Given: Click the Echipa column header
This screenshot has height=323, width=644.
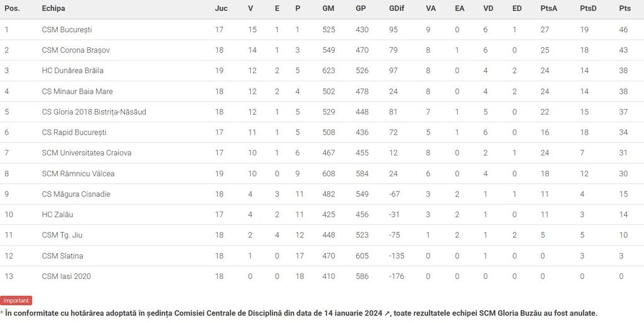Looking at the screenshot, I should pos(53,9).
